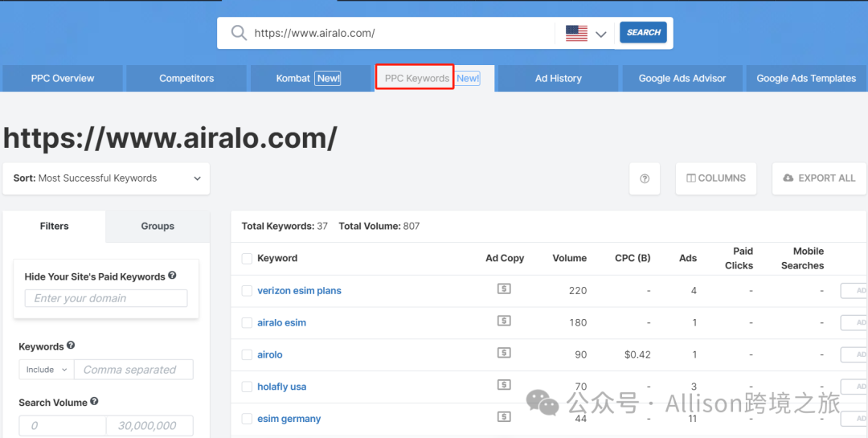Viewport: 868px width, 438px height.
Task: Switch to the Groups panel tab
Action: click(x=158, y=226)
